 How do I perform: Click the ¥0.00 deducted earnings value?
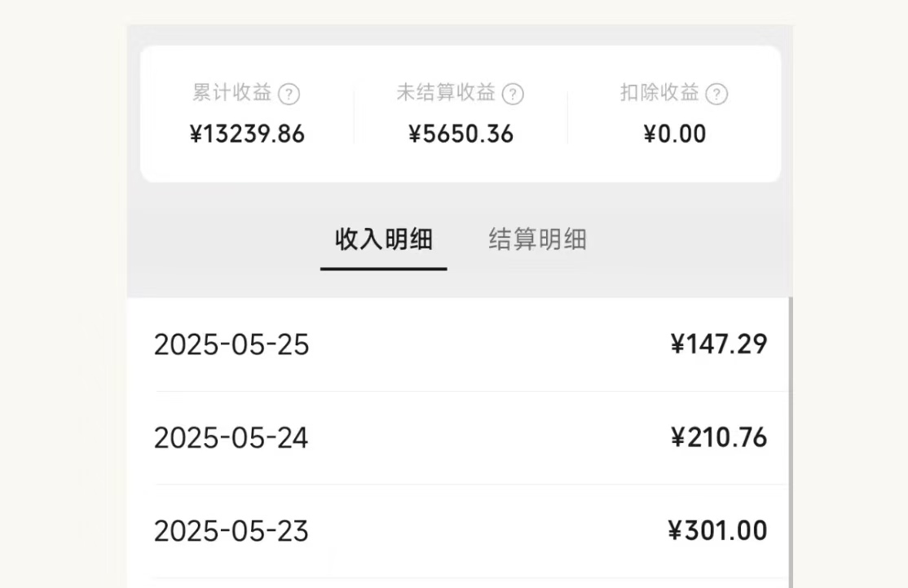tap(675, 134)
